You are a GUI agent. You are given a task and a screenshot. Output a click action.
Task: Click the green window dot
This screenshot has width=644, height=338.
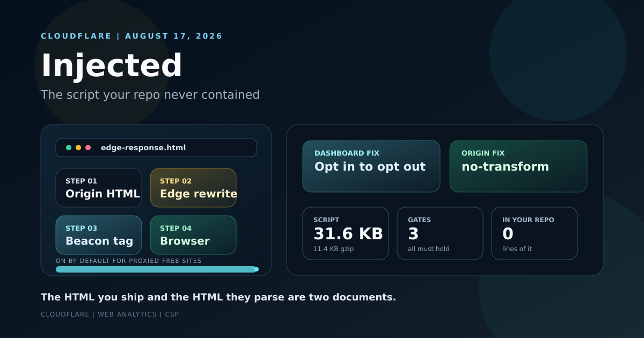(x=69, y=148)
